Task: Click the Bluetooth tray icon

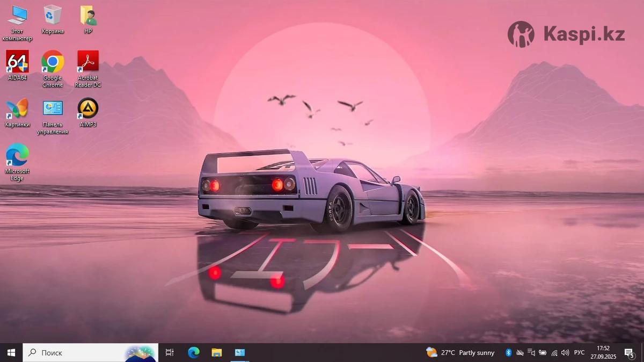Action: coord(508,352)
